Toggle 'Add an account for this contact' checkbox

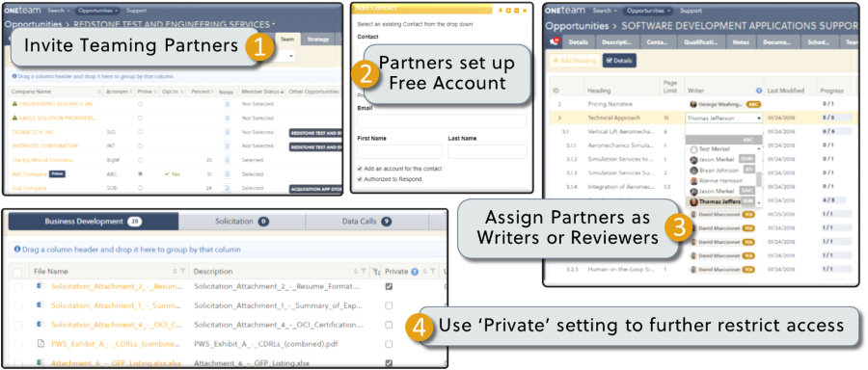pos(361,168)
